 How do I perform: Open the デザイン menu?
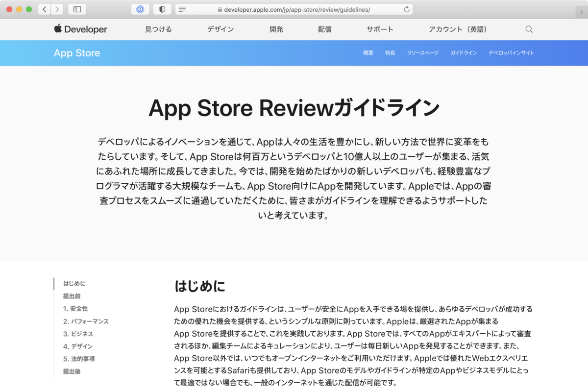click(x=220, y=29)
